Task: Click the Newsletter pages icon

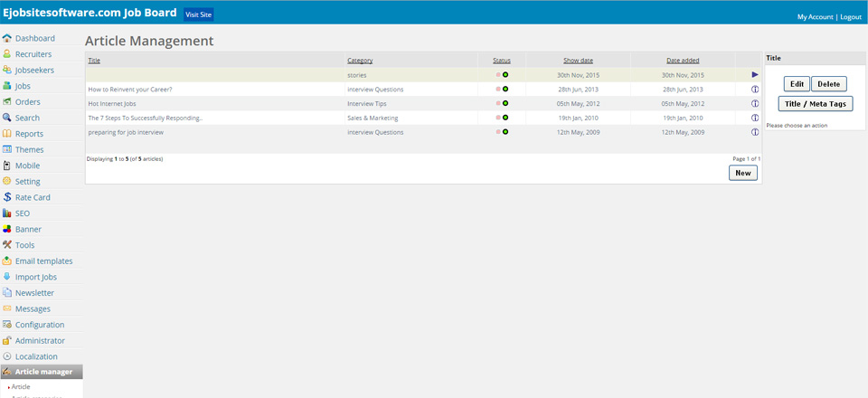Action: 6,293
